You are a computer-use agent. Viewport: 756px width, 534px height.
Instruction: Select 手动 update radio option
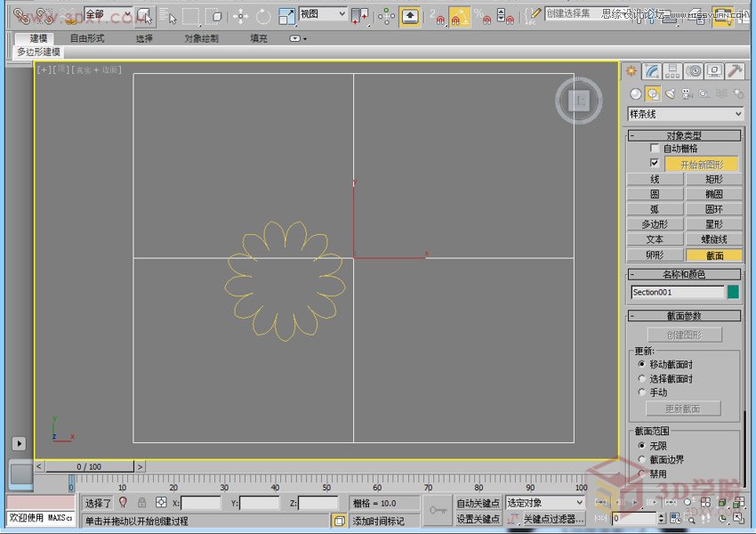point(641,392)
